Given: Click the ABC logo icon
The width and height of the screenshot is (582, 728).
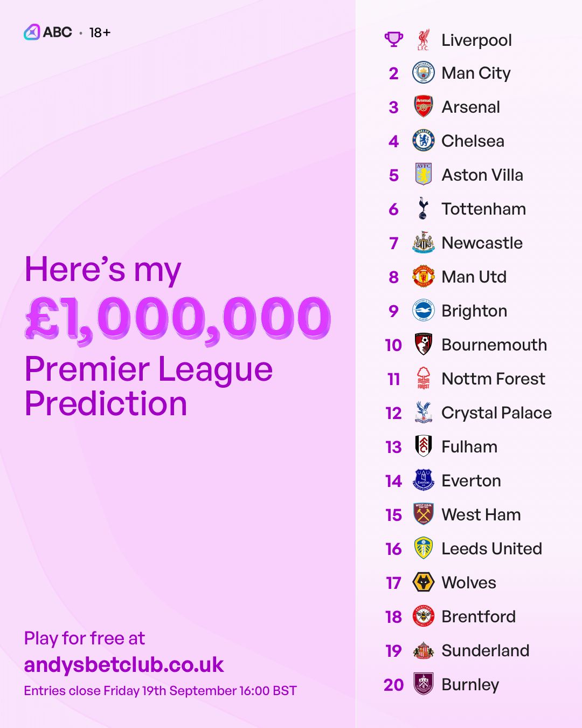Looking at the screenshot, I should [x=32, y=32].
